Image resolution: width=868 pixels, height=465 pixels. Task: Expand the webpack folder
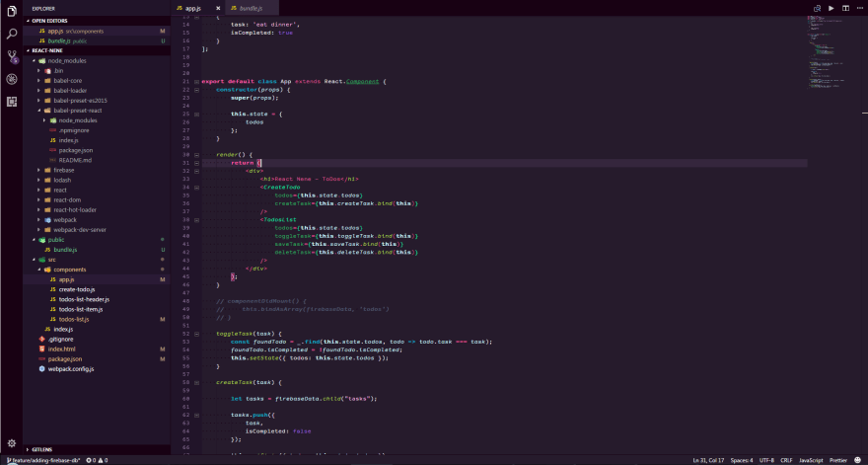pyautogui.click(x=97, y=219)
